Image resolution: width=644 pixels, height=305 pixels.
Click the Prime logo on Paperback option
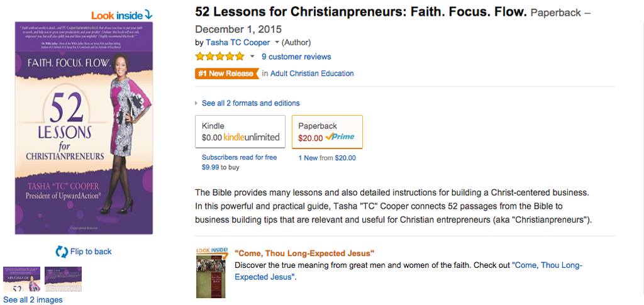point(340,138)
